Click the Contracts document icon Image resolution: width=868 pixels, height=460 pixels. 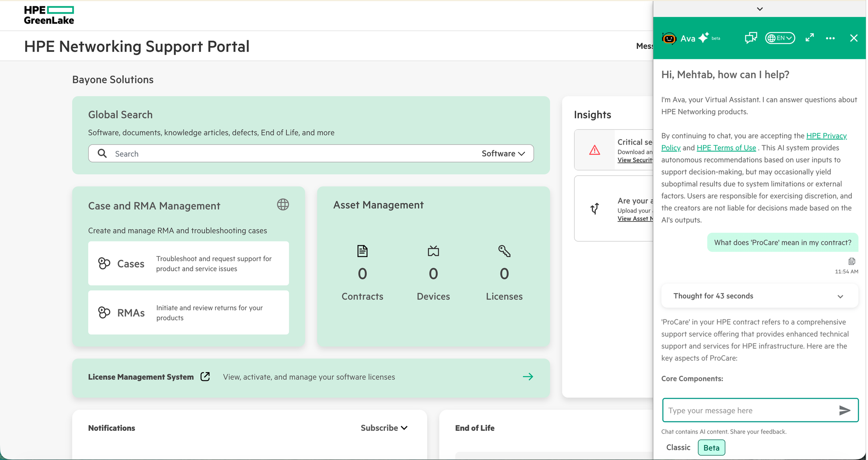pyautogui.click(x=362, y=251)
